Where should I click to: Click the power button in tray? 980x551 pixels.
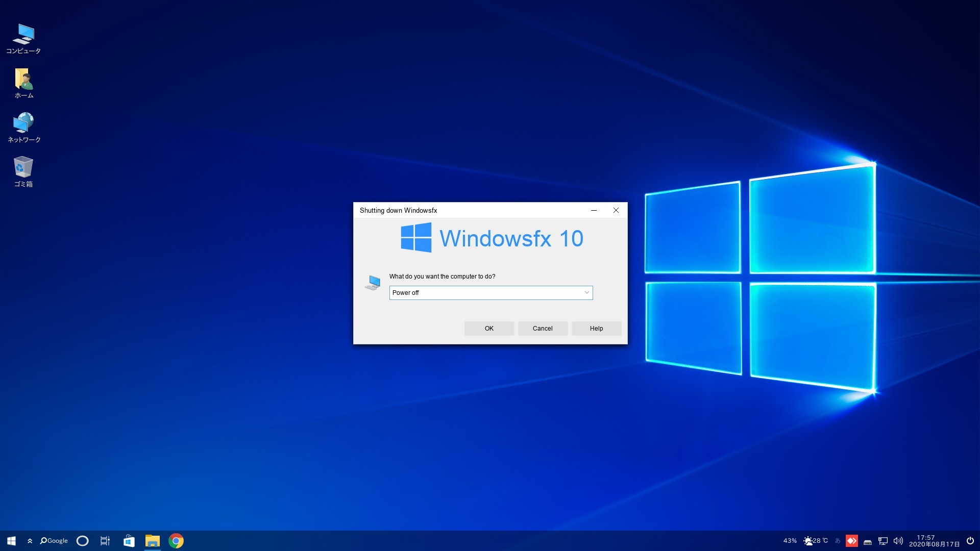click(970, 541)
